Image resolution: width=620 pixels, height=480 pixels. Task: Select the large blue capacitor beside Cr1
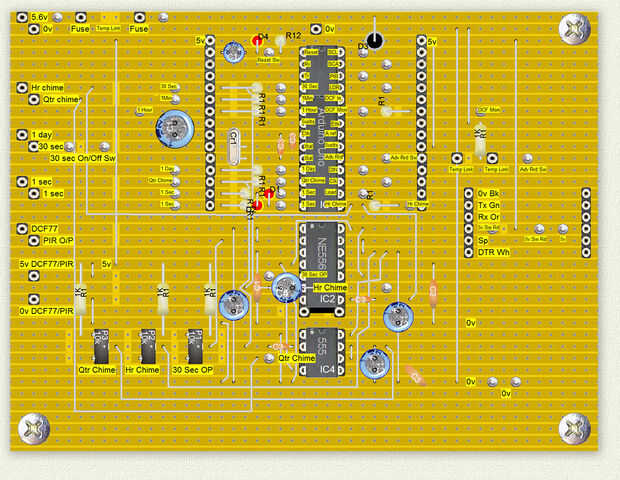click(175, 129)
